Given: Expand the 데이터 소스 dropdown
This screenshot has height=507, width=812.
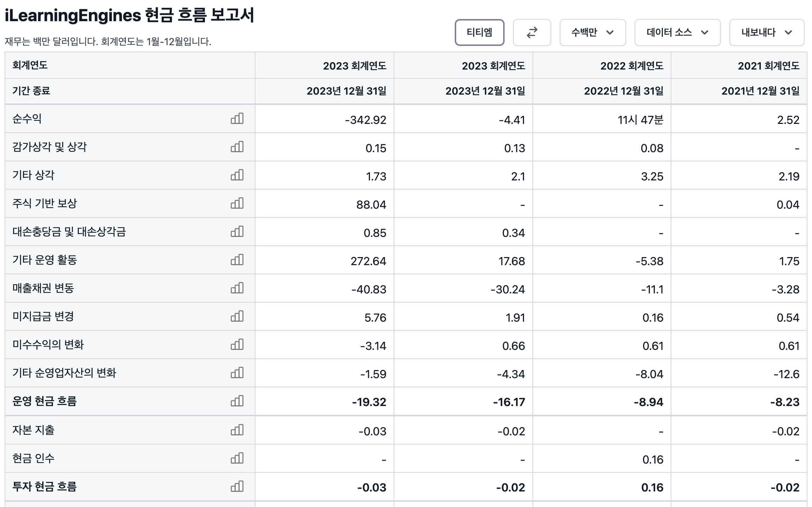Looking at the screenshot, I should (x=677, y=32).
